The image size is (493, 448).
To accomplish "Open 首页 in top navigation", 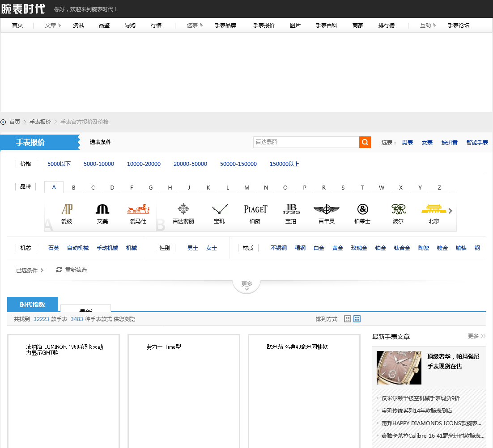I will pos(17,25).
